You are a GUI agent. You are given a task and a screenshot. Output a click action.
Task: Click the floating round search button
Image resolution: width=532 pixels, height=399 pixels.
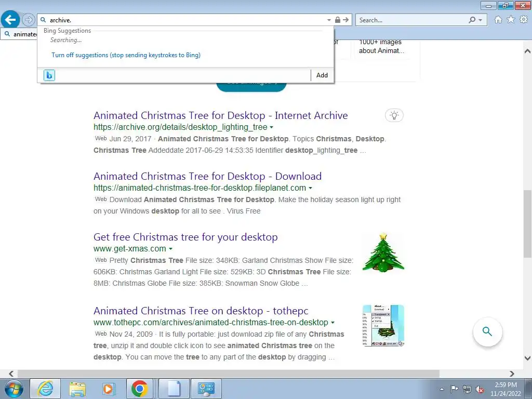tap(487, 331)
